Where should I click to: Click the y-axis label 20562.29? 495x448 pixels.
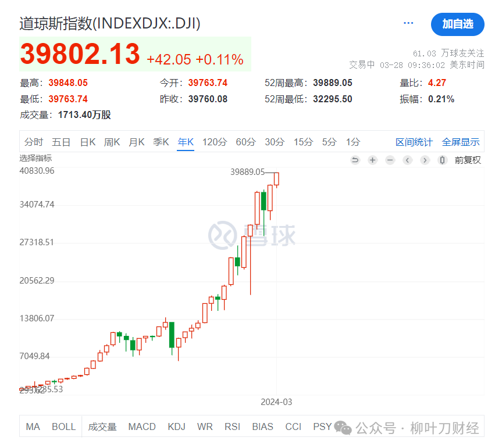tap(37, 281)
